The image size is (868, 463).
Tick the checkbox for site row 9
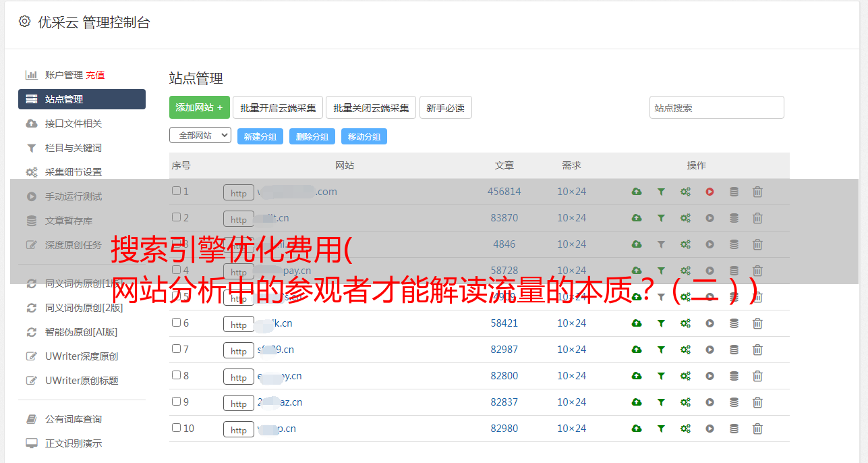[x=176, y=402]
